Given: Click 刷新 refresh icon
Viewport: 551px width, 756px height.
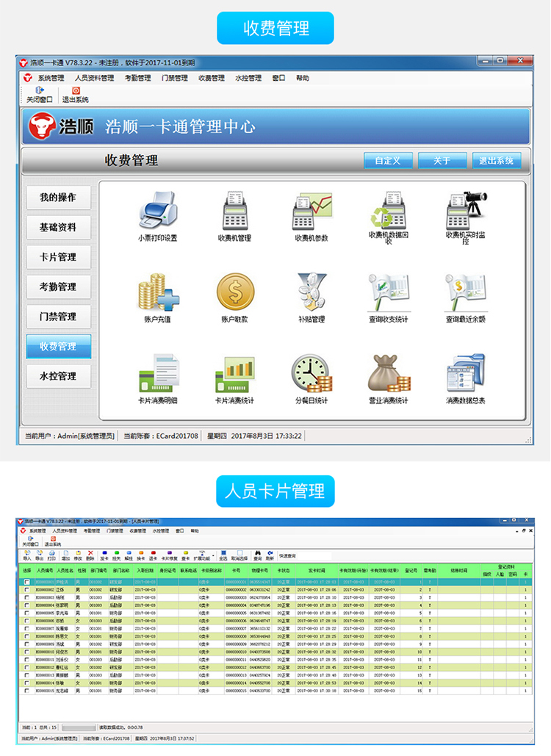Looking at the screenshot, I should [x=270, y=555].
